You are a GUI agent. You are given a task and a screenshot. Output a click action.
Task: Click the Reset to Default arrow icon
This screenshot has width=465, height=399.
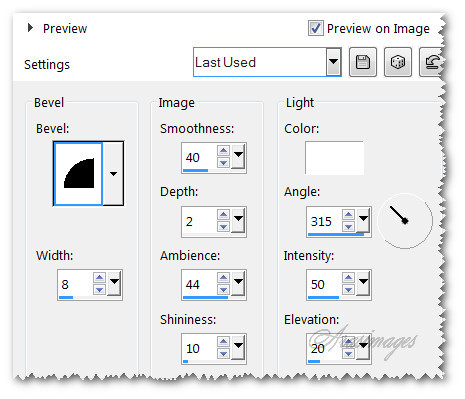(432, 62)
